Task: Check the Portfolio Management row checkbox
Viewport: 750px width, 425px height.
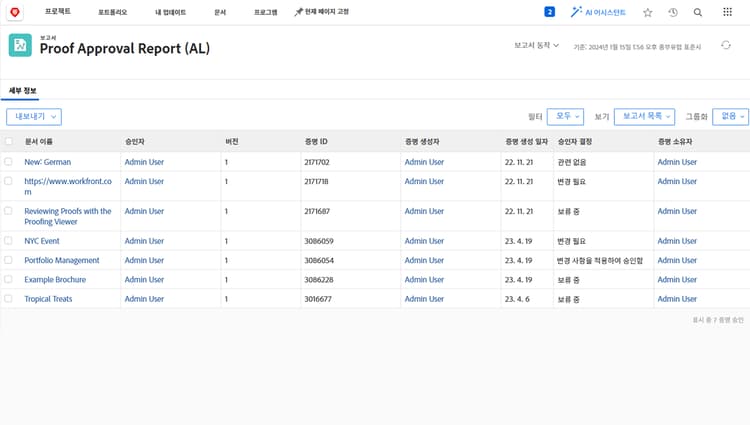Action: tap(9, 260)
